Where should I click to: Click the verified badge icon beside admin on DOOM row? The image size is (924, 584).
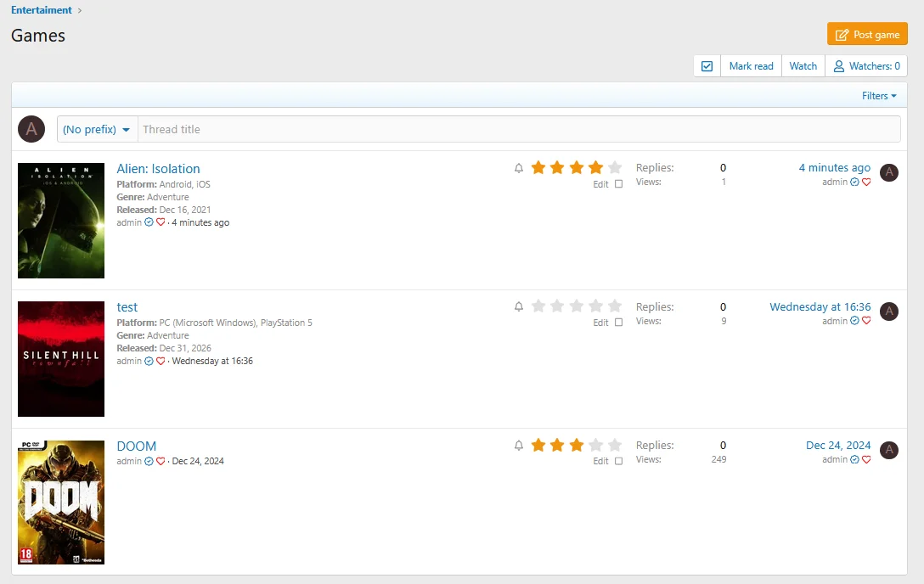pos(149,461)
